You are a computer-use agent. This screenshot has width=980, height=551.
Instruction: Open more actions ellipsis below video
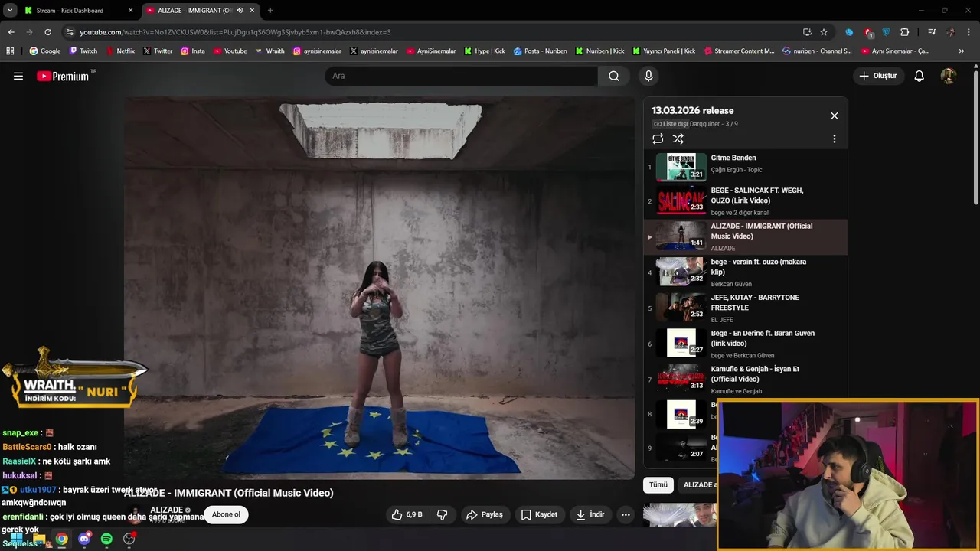[x=626, y=514]
